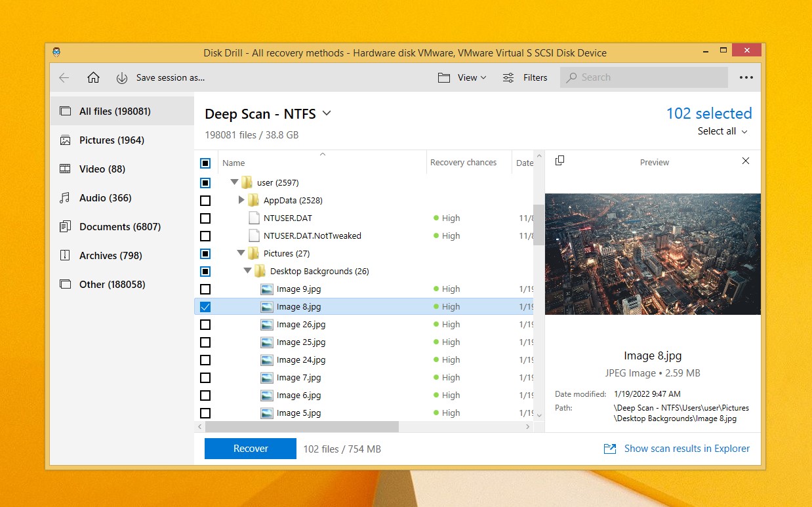Click the user folder icon

247,182
